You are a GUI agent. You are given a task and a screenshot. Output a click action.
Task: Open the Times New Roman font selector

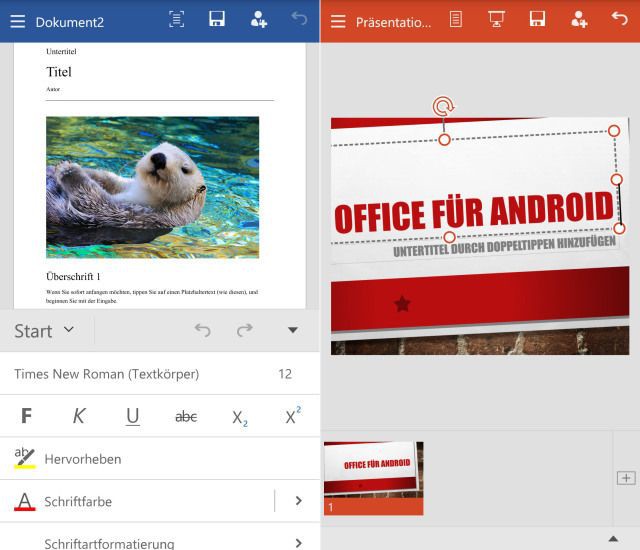[107, 374]
